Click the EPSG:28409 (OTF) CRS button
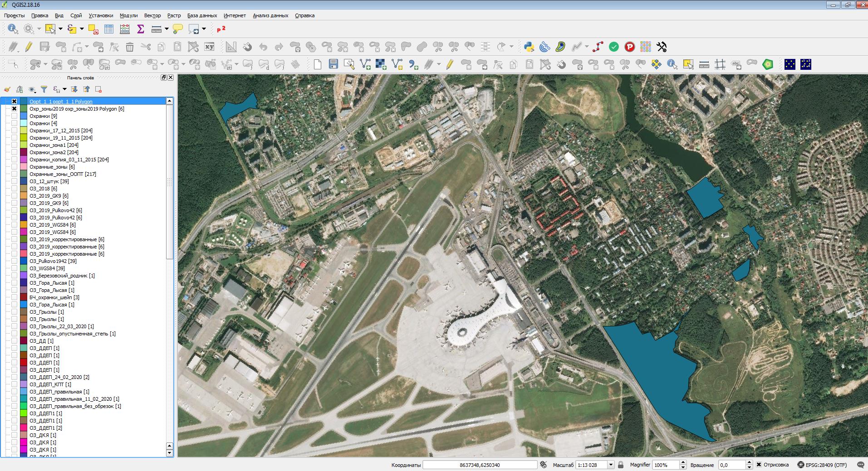Image resolution: width=868 pixels, height=471 pixels. 822,465
